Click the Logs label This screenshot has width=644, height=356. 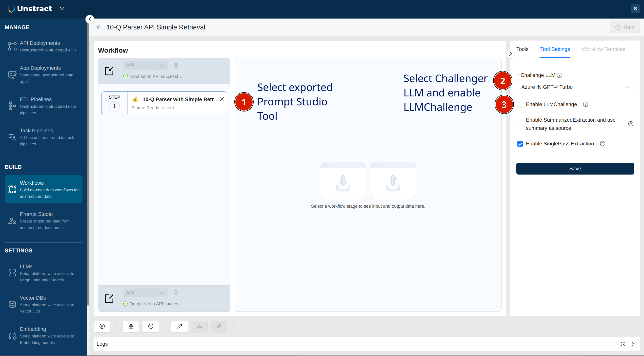102,344
